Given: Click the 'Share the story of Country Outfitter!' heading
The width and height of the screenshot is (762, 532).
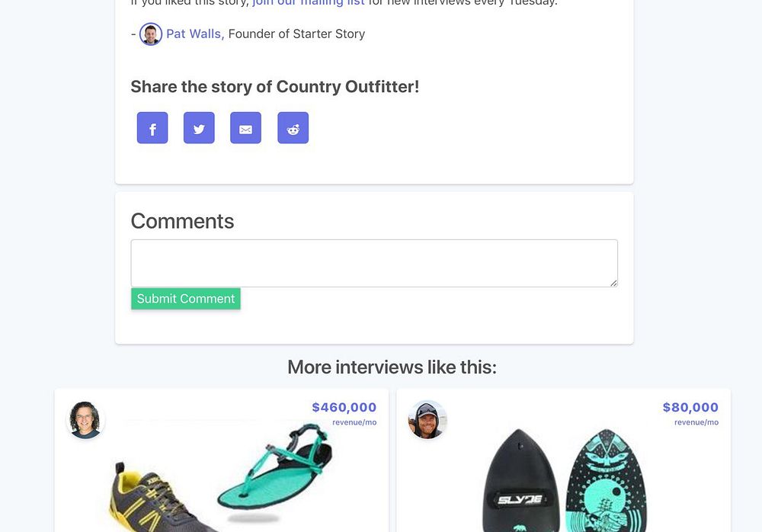Looking at the screenshot, I should coord(274,87).
